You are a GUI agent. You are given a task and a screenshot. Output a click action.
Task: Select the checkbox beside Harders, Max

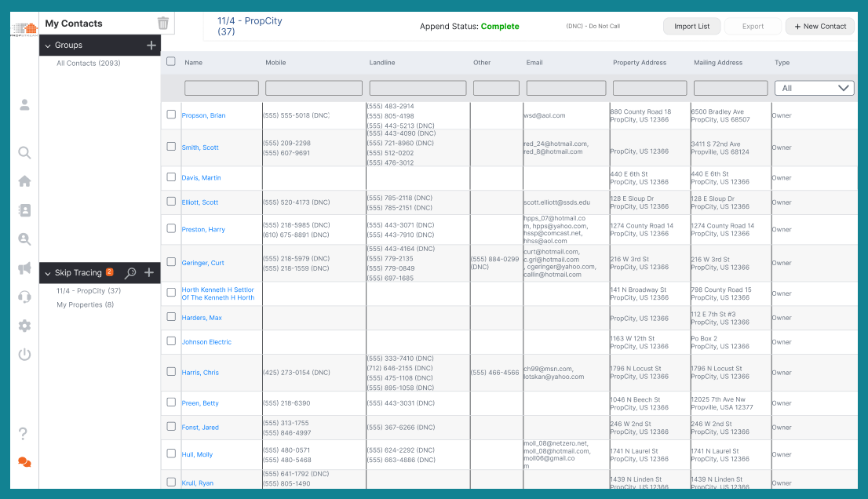click(171, 318)
